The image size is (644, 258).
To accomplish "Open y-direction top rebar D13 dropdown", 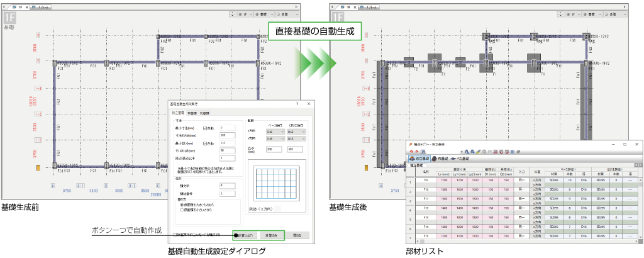I will (296, 139).
